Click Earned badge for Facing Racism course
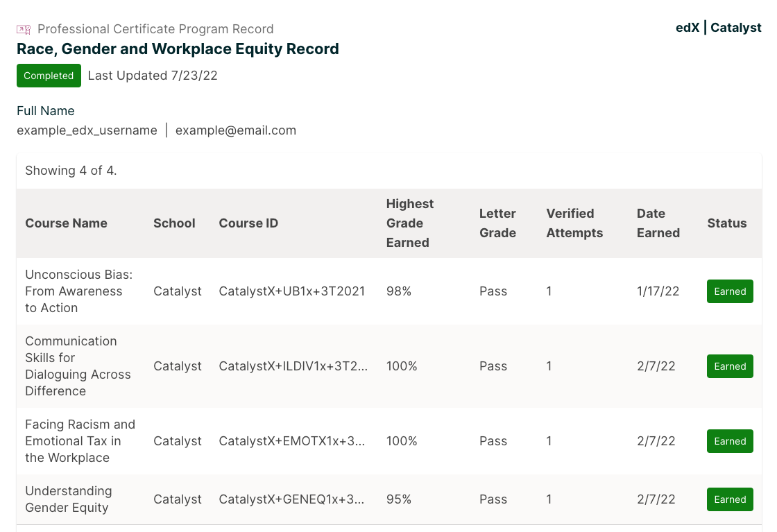Screen dimensions: 777x532 (x=730, y=441)
